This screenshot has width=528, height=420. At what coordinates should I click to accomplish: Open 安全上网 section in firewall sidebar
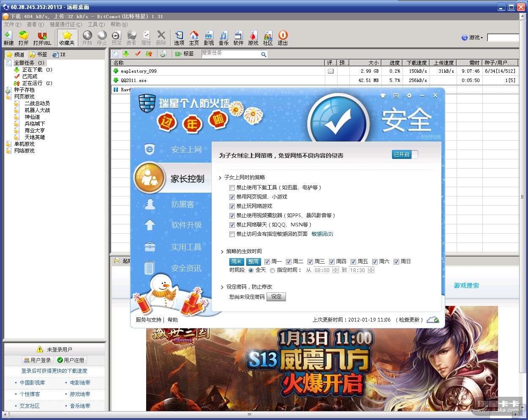pos(186,150)
